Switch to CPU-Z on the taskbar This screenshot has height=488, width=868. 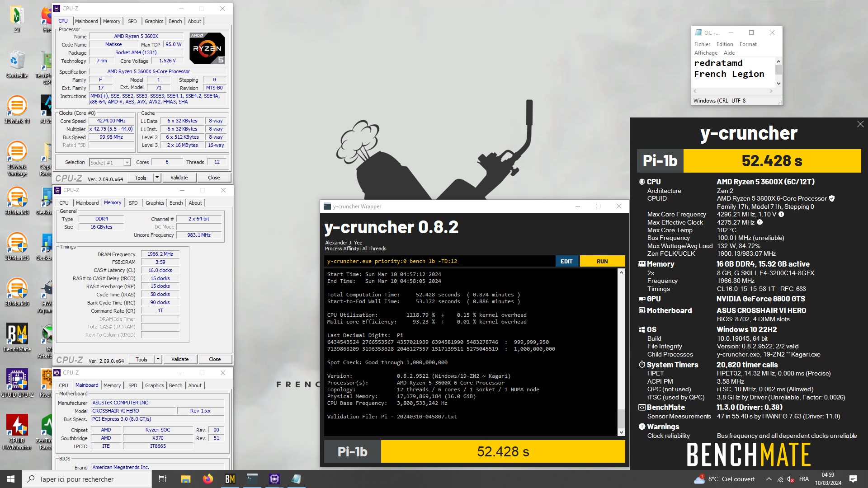[x=274, y=479]
